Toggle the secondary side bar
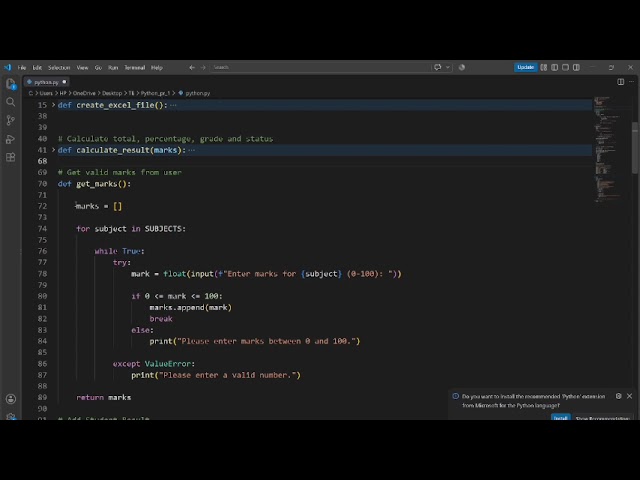 point(576,67)
